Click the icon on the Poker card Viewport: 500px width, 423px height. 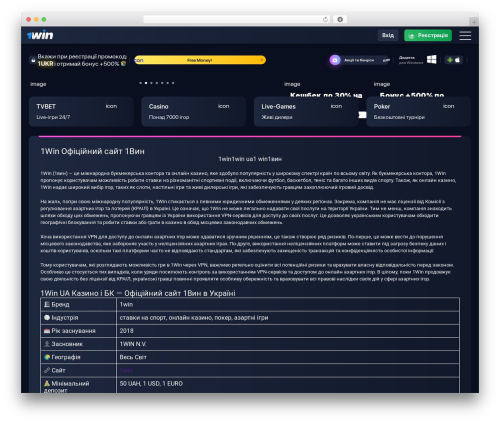(449, 106)
